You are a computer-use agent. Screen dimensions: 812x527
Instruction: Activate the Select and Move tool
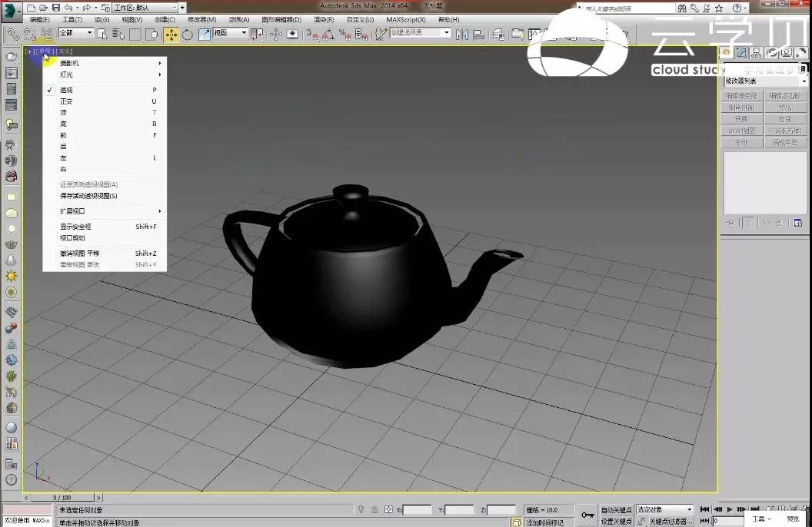(171, 35)
